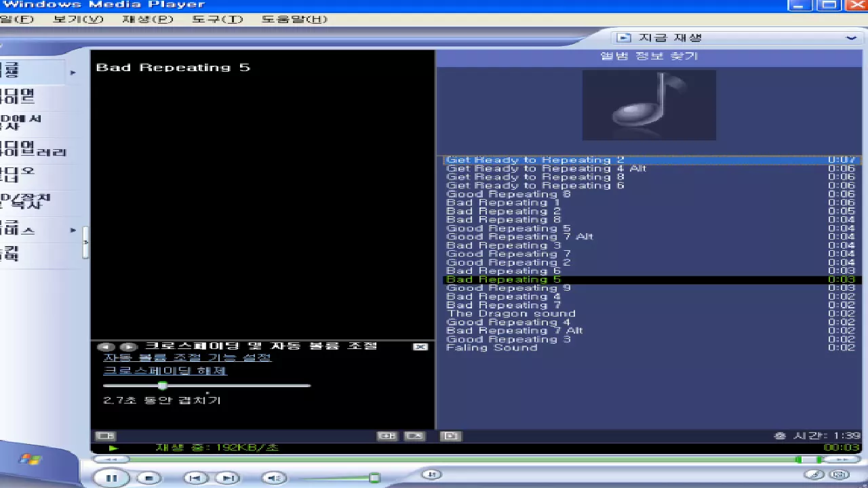Select the playing Bad Repeating 5 row

(x=652, y=279)
